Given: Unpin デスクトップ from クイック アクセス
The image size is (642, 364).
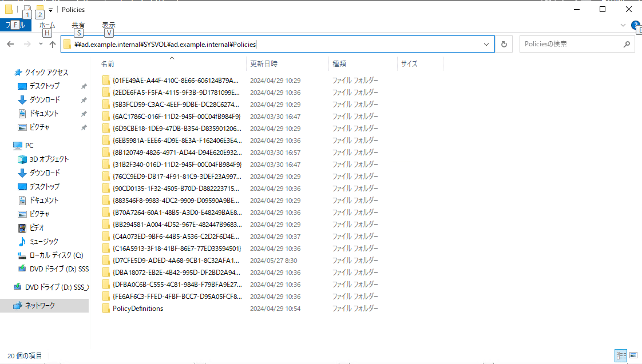Looking at the screenshot, I should click(85, 86).
